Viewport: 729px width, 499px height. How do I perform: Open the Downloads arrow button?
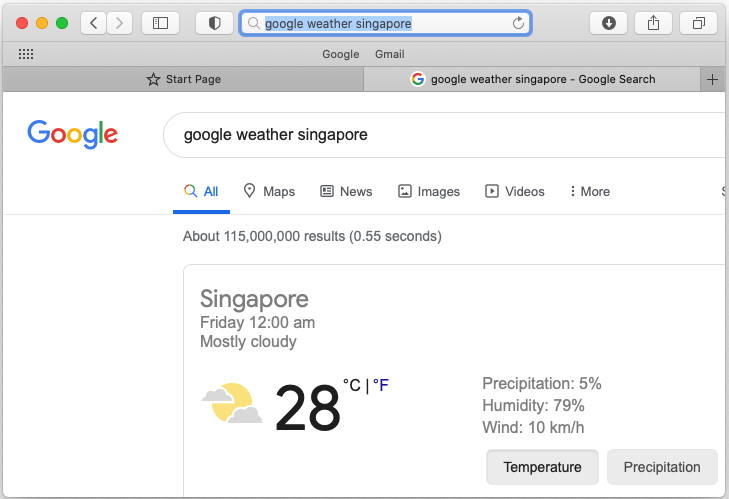coord(609,23)
